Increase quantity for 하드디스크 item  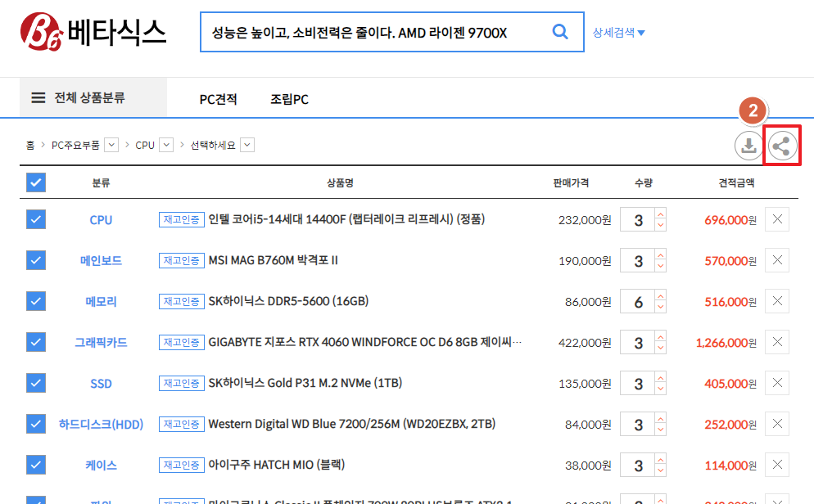(660, 419)
